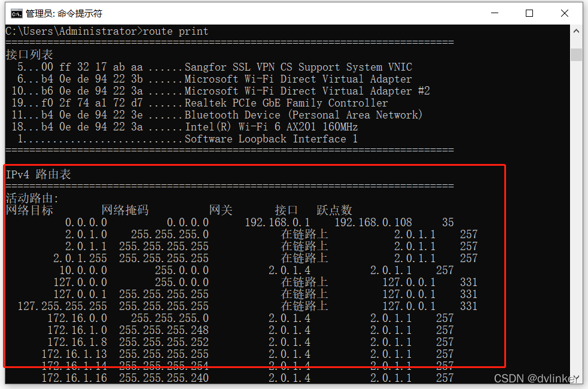Click the Command Prompt icon in title bar
Screen dimensions: 588x389
[x=17, y=13]
